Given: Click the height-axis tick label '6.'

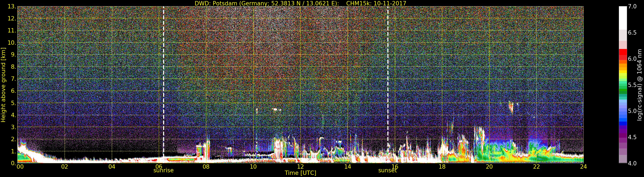Looking at the screenshot, I should 14,91.
